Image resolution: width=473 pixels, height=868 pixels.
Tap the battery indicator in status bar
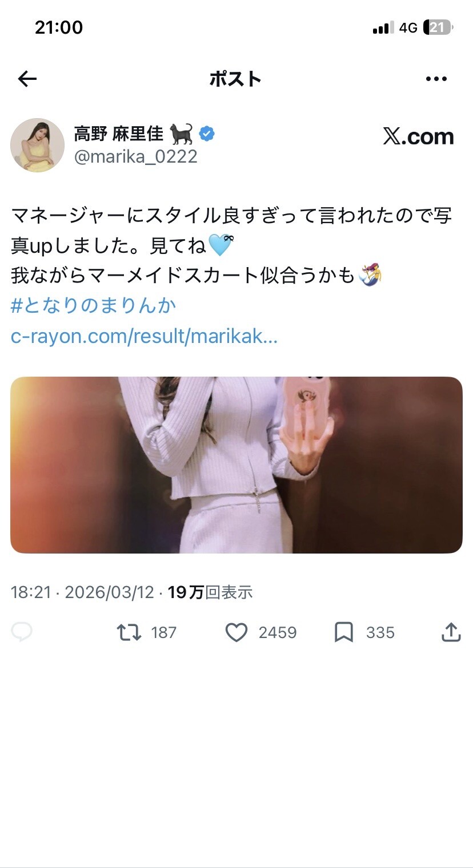pyautogui.click(x=439, y=27)
